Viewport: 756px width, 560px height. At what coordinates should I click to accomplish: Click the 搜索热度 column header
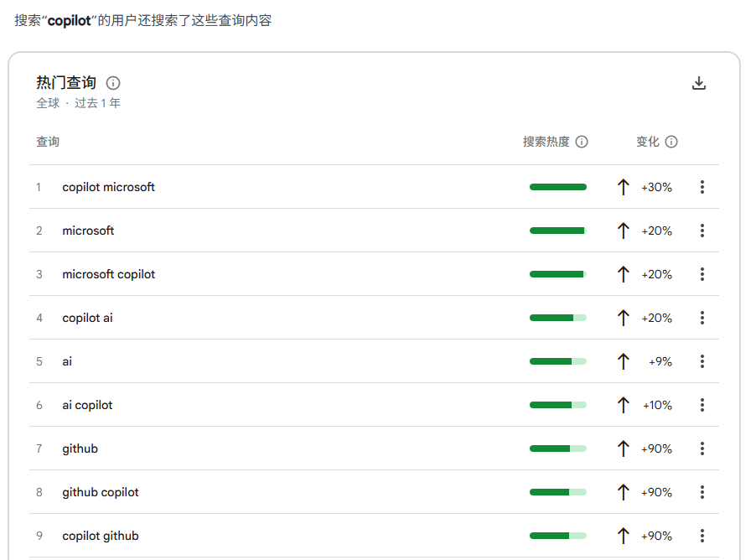pos(546,142)
